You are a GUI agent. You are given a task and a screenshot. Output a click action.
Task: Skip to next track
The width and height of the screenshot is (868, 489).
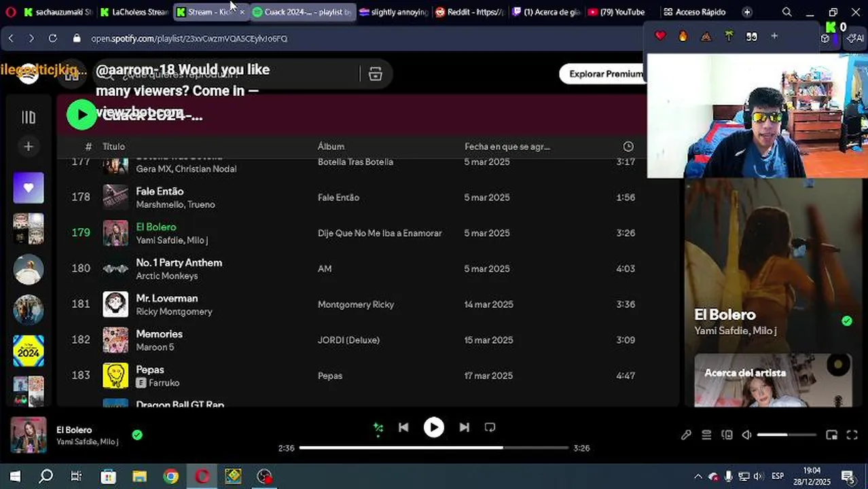pyautogui.click(x=464, y=427)
